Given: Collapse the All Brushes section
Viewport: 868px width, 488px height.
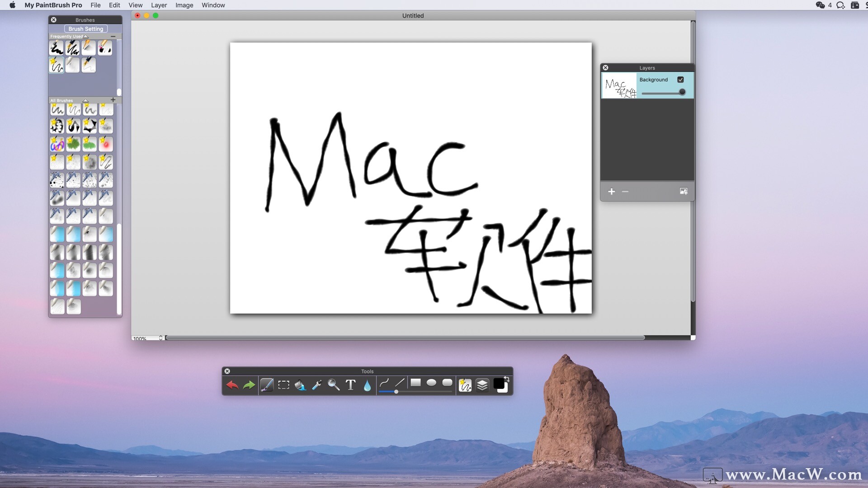Looking at the screenshot, I should (x=85, y=100).
